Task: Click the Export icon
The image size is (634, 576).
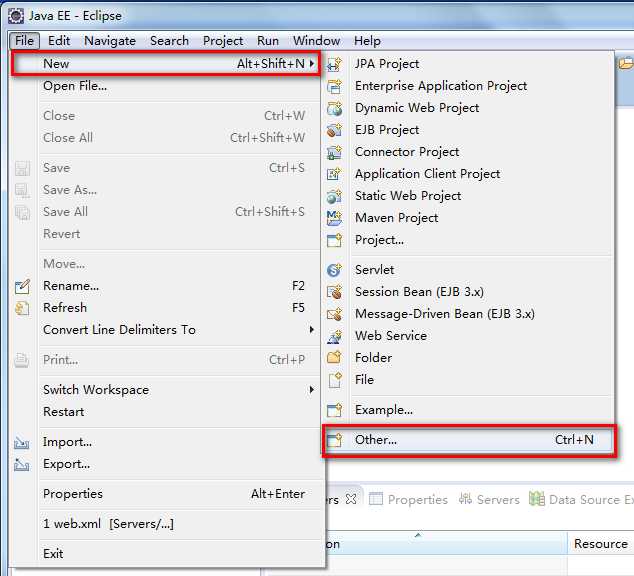Action: 22,465
